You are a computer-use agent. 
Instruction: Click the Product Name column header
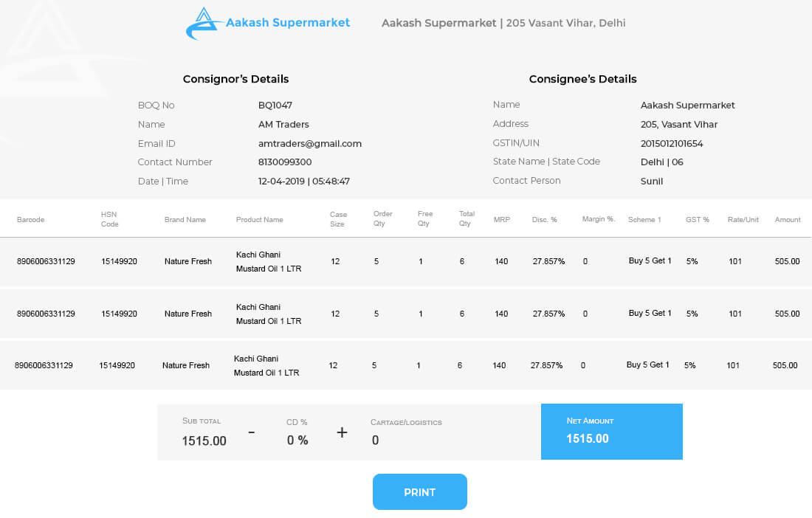(x=259, y=220)
